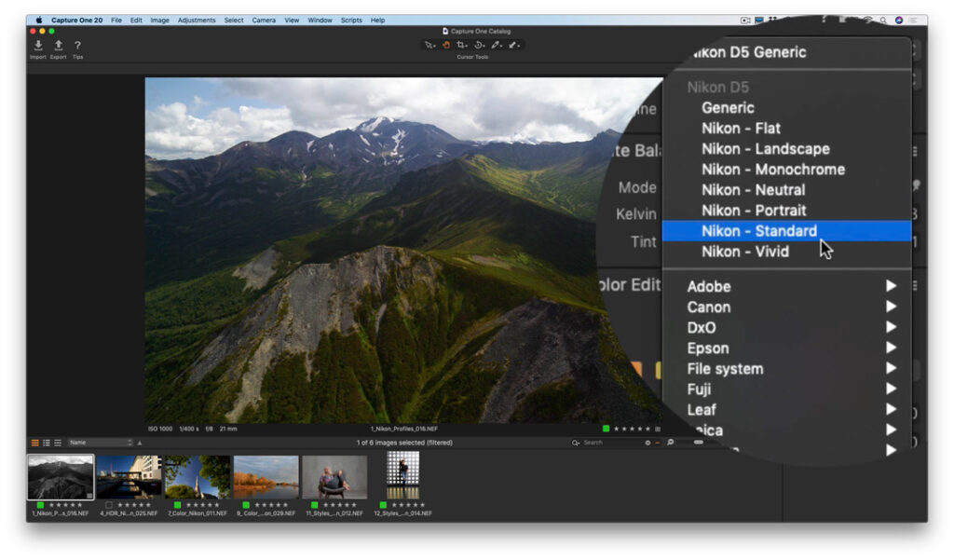Select Nikon - Vivid from the profile menu
Screen dimensions: 954x560
[x=745, y=251]
